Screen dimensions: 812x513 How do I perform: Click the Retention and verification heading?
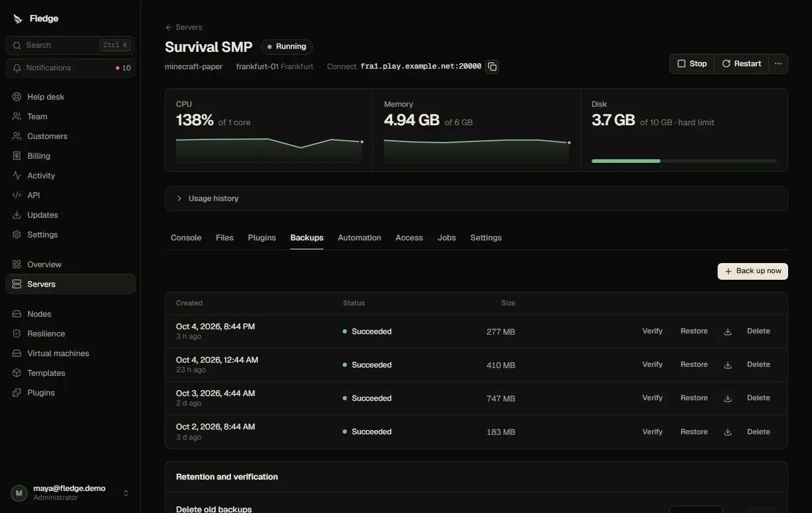227,477
